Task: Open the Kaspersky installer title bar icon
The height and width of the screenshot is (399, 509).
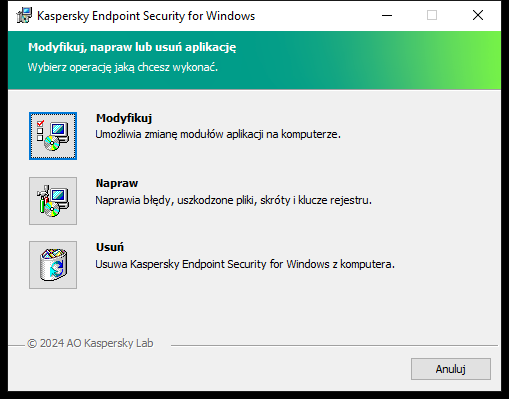Action: (x=24, y=15)
